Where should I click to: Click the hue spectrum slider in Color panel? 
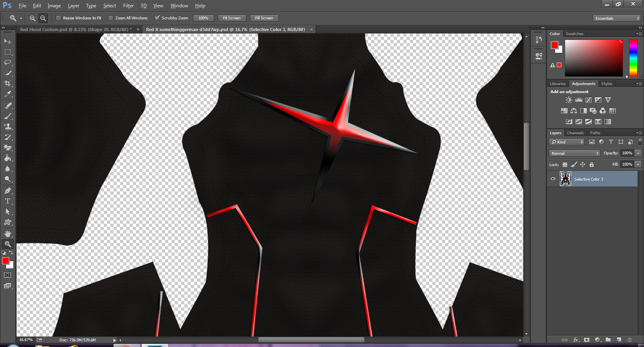(633, 58)
